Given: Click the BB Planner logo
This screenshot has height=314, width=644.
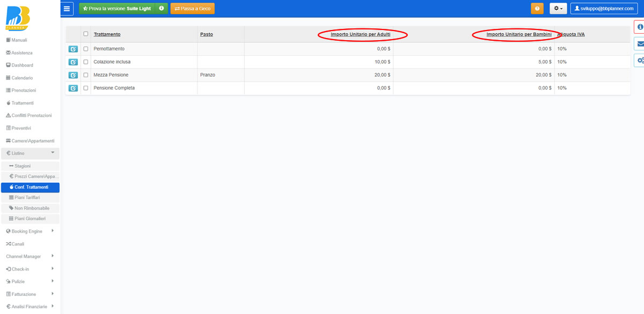Looking at the screenshot, I should click(17, 18).
